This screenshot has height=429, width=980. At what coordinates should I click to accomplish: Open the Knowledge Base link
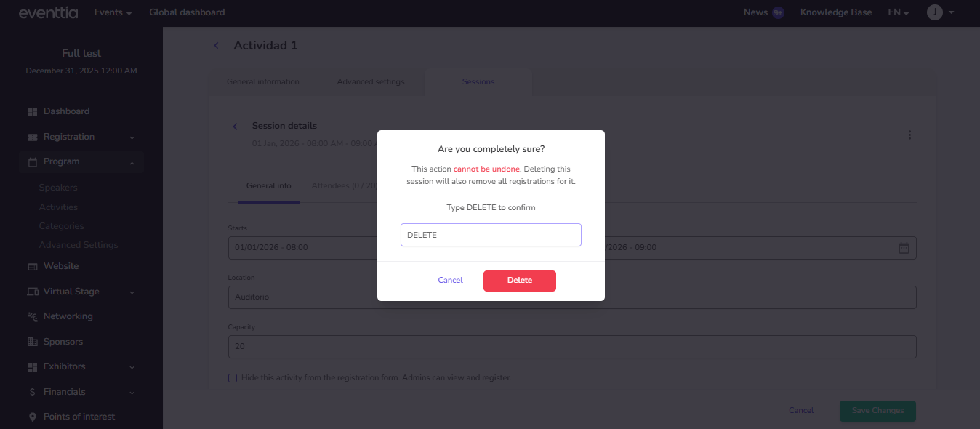pos(836,12)
